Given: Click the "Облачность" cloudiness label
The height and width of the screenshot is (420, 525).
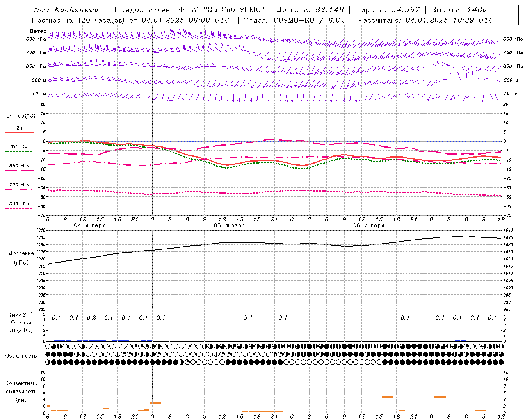Looking at the screenshot, I should click(21, 356).
